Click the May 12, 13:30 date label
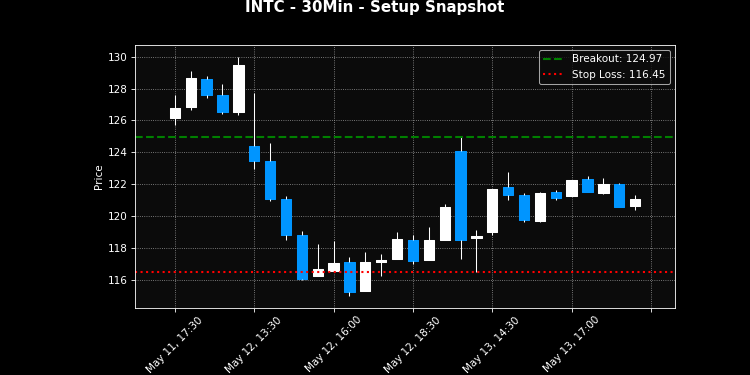Image resolution: width=750 pixels, height=375 pixels. tap(252, 344)
